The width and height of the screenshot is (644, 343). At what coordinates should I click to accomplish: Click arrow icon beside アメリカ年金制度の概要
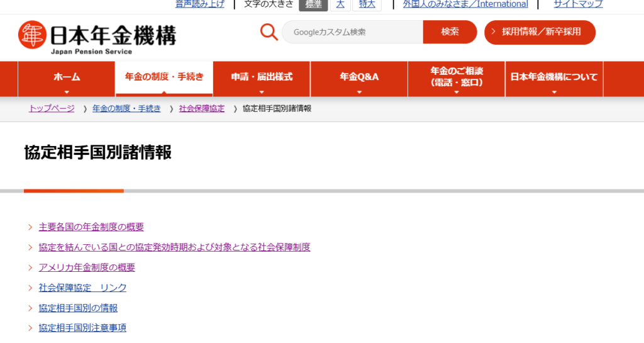click(x=30, y=267)
